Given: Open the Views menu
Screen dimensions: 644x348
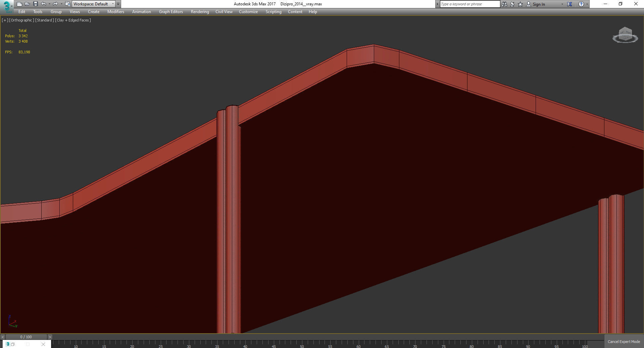Looking at the screenshot, I should [x=75, y=12].
